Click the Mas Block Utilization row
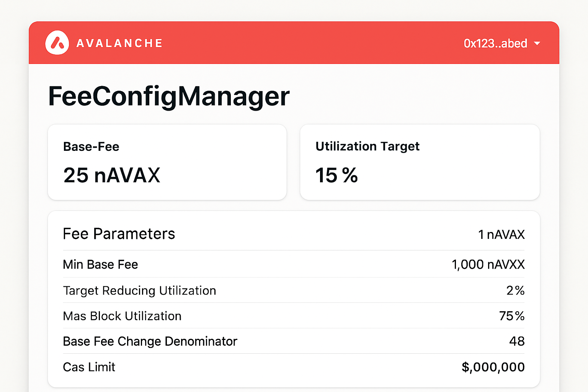 click(x=122, y=316)
